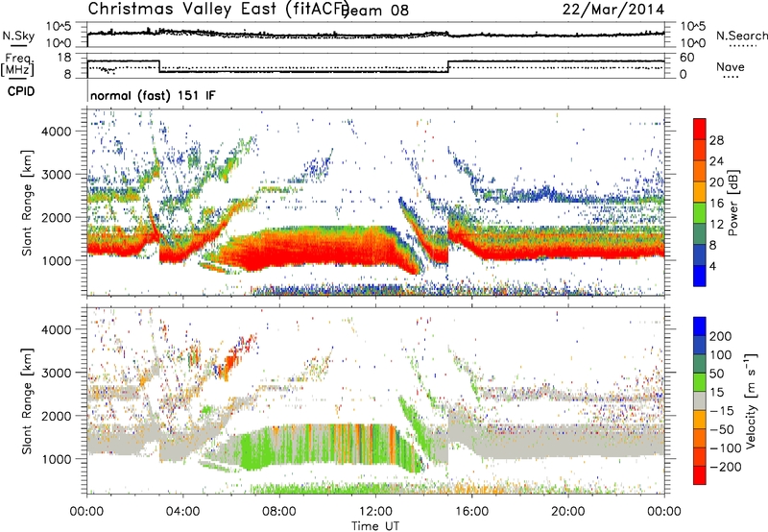
Task: Click the '20:00' time tick label
Action: 567,511
